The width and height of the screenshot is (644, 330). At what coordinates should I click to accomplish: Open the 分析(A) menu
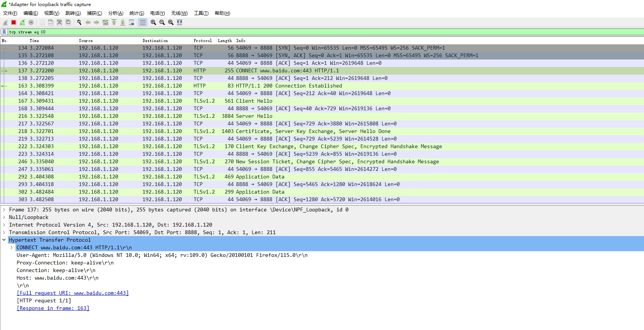[116, 13]
